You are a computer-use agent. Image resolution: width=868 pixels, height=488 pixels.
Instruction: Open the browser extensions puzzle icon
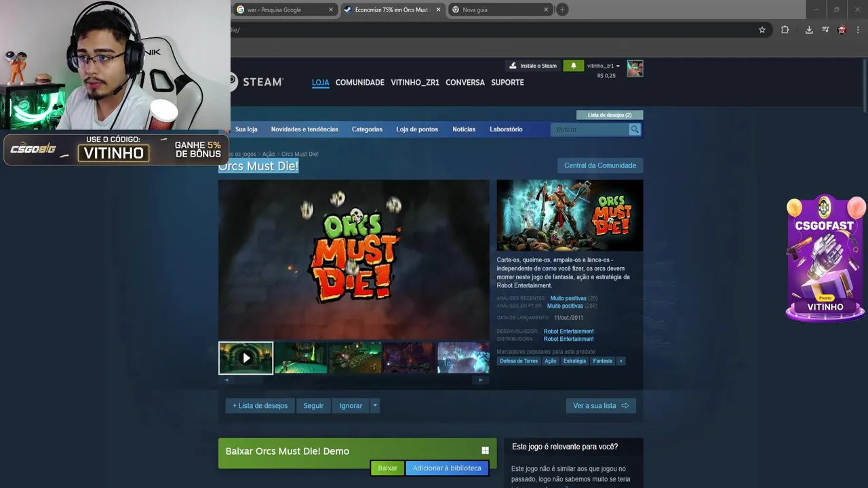pyautogui.click(x=785, y=30)
